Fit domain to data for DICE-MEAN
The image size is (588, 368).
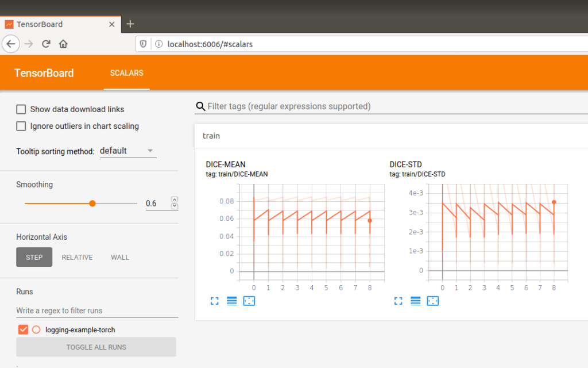click(249, 301)
